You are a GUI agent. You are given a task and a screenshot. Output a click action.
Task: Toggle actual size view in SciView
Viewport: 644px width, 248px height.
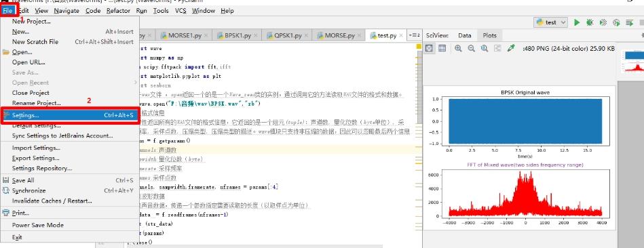coord(429,48)
